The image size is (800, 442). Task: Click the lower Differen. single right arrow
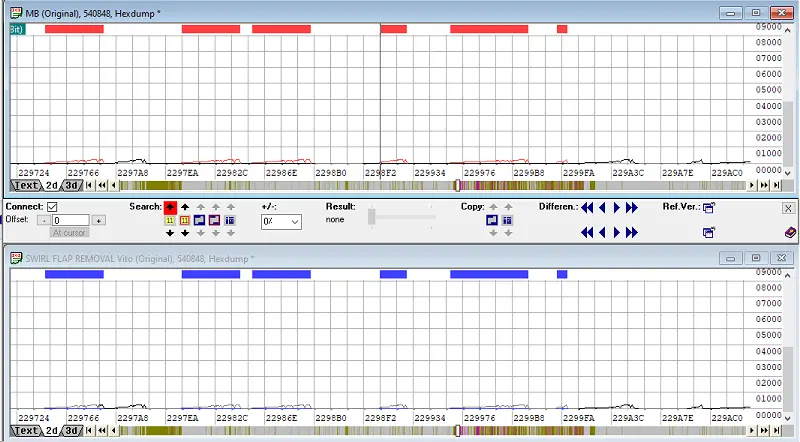(617, 233)
